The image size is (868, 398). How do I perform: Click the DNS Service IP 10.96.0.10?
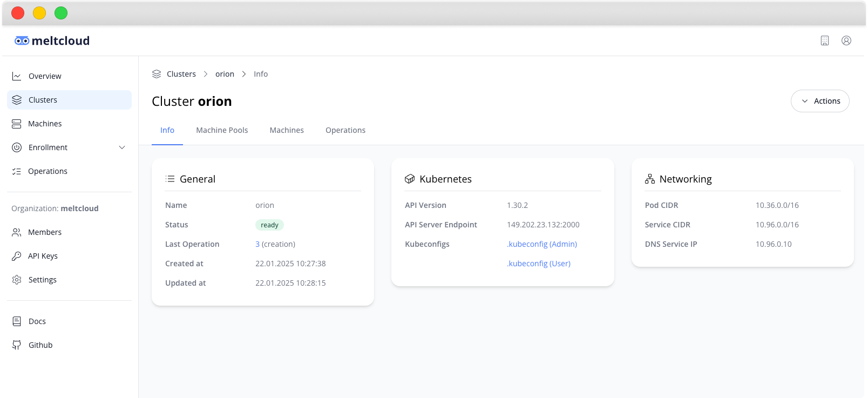[x=774, y=244]
